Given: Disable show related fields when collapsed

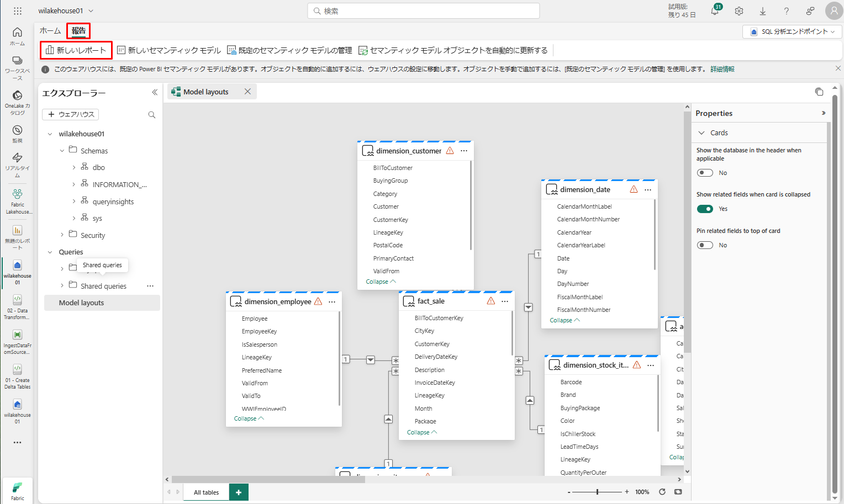Looking at the screenshot, I should 705,209.
